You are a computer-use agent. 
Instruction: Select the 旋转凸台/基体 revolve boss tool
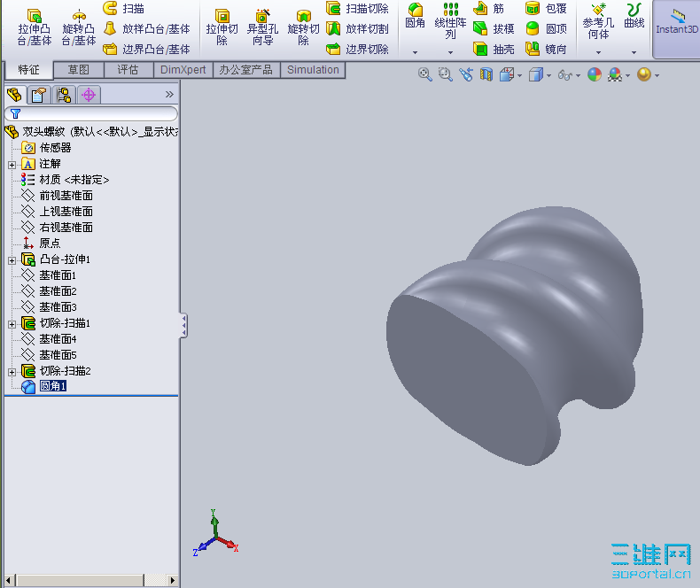pos(79,27)
